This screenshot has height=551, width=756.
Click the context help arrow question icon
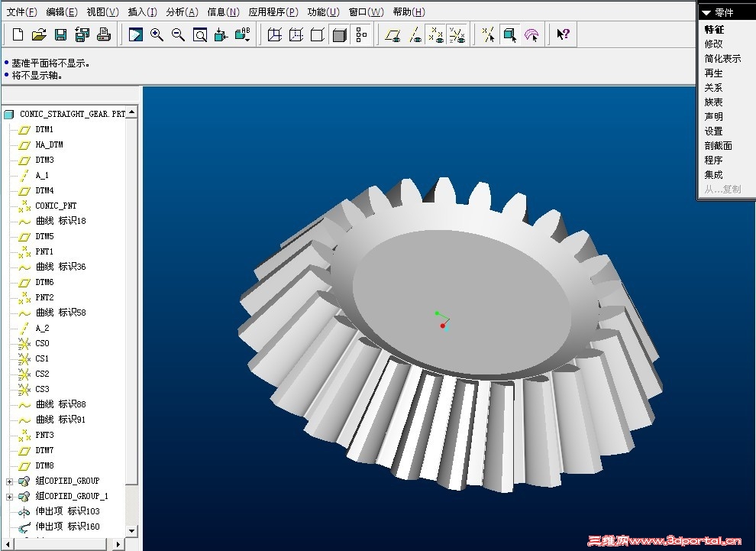pos(563,34)
